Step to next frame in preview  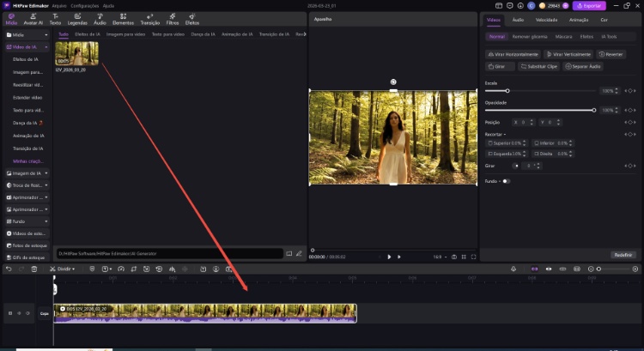[x=398, y=257]
